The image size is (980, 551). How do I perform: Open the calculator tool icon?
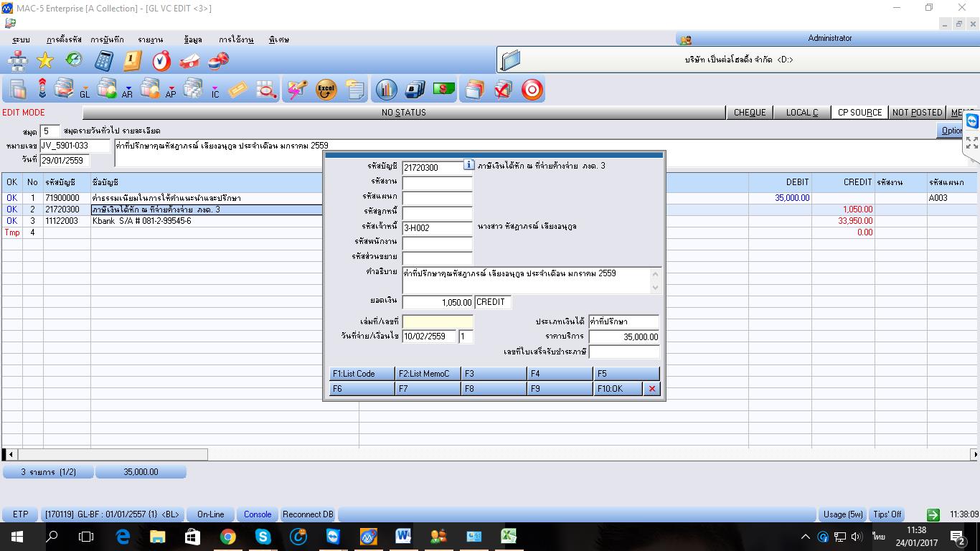104,61
